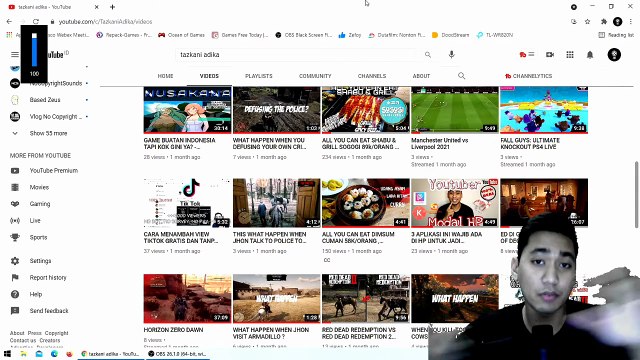The width and height of the screenshot is (640, 360).
Task: Open the 3 Aplikasi Ini Wajib Ada thumbnail
Action: click(455, 203)
